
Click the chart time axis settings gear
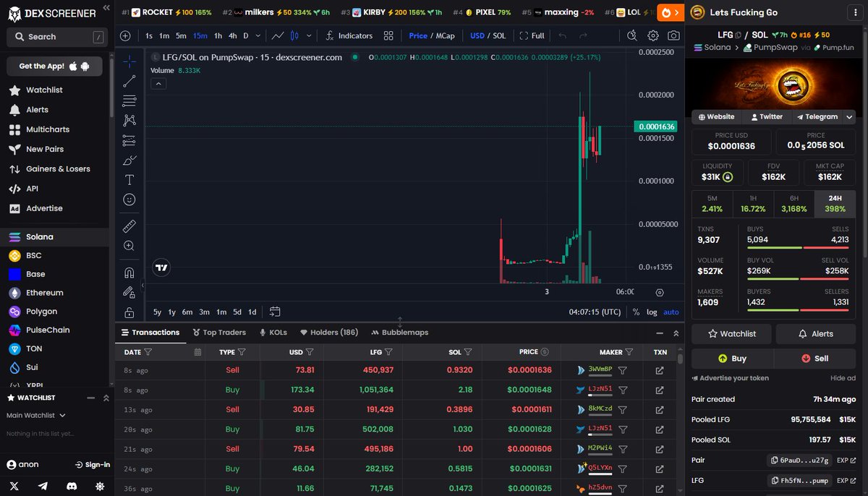660,292
